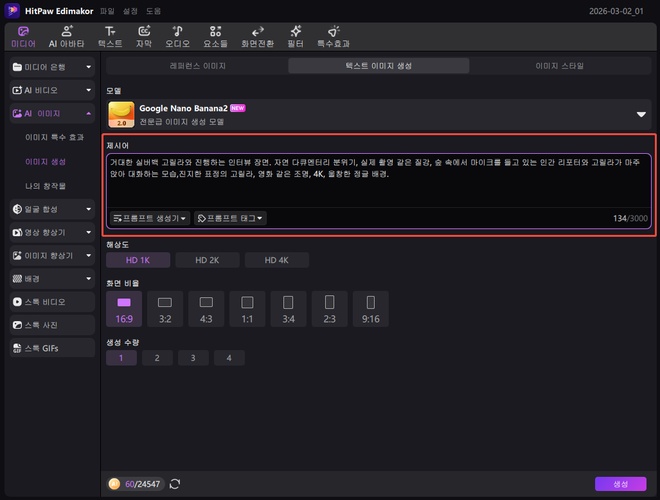The image size is (660, 500).
Task: Open the 도움 help menu
Action: pyautogui.click(x=153, y=11)
